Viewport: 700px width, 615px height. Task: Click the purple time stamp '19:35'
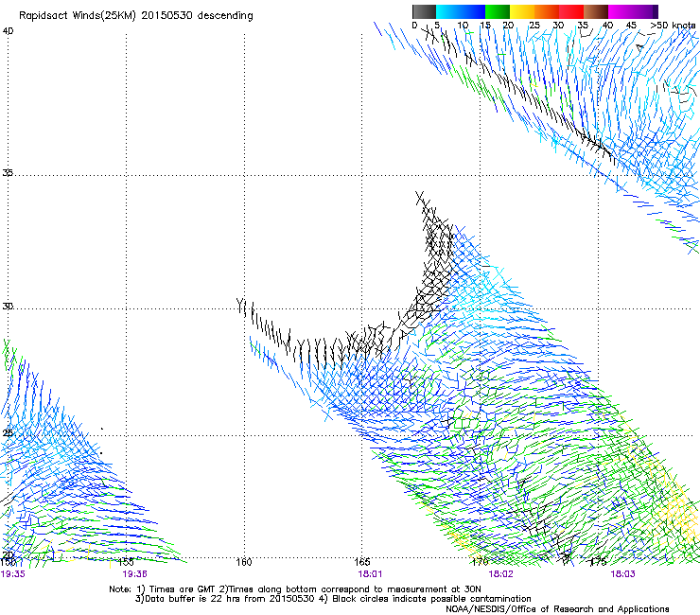point(13,574)
